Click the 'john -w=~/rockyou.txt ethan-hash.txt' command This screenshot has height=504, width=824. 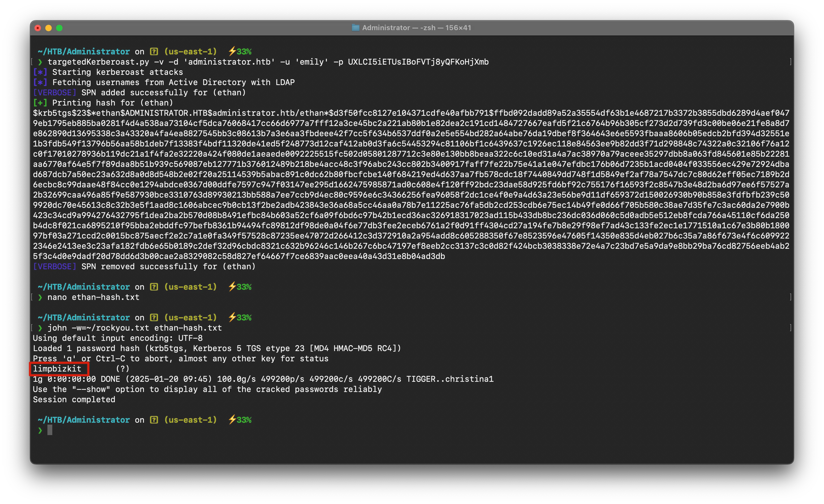point(134,328)
